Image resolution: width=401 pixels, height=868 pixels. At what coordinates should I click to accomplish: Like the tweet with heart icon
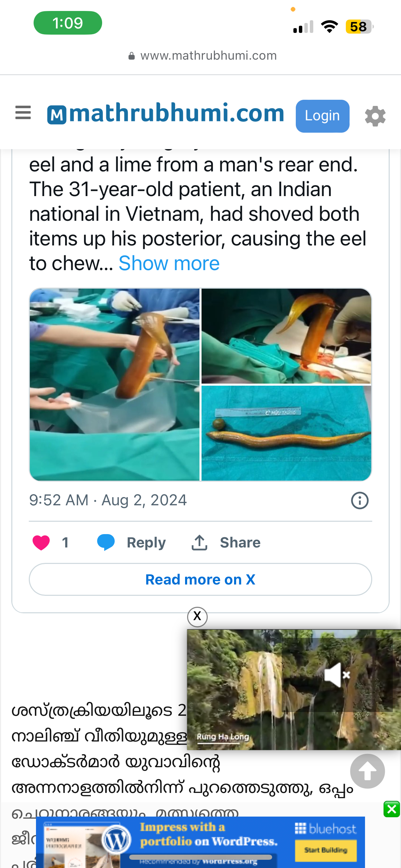(x=41, y=543)
